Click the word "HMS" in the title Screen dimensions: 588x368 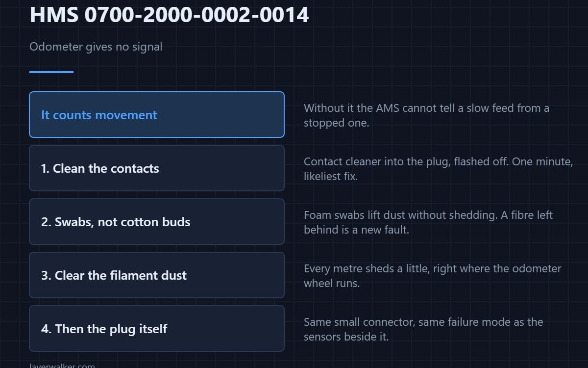[x=54, y=15]
